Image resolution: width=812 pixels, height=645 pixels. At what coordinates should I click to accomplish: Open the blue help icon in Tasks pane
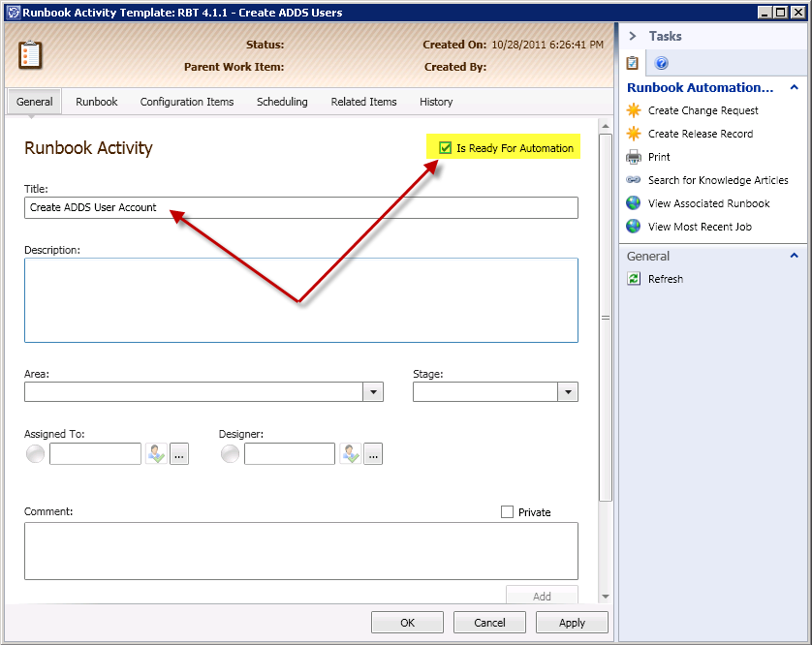662,64
